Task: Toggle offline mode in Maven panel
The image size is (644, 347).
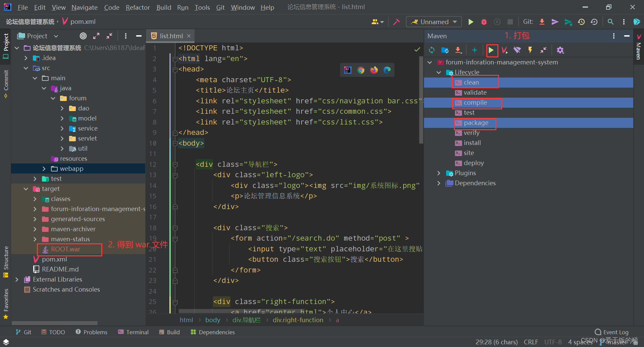Action: (x=517, y=50)
